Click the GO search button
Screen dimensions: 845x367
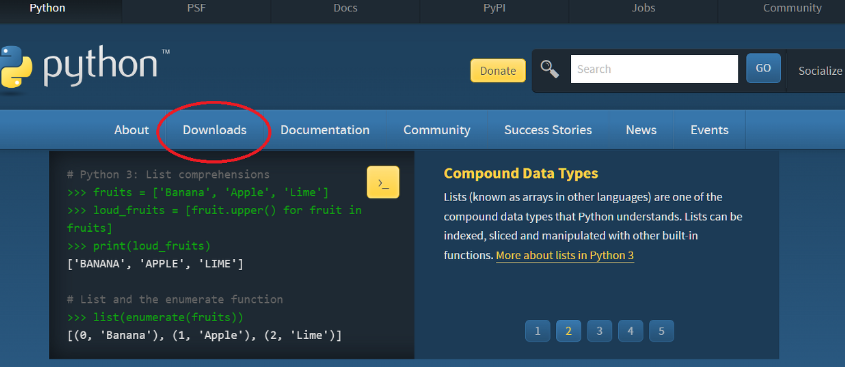(x=763, y=68)
